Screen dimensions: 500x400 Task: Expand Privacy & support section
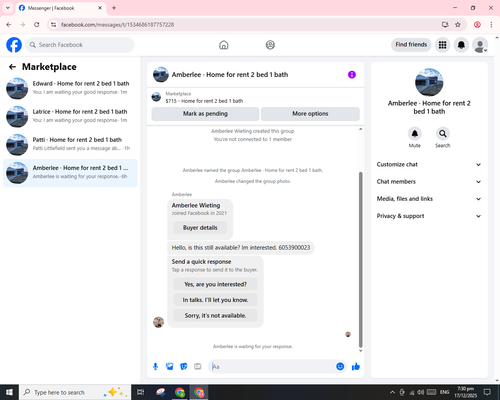[x=429, y=216]
